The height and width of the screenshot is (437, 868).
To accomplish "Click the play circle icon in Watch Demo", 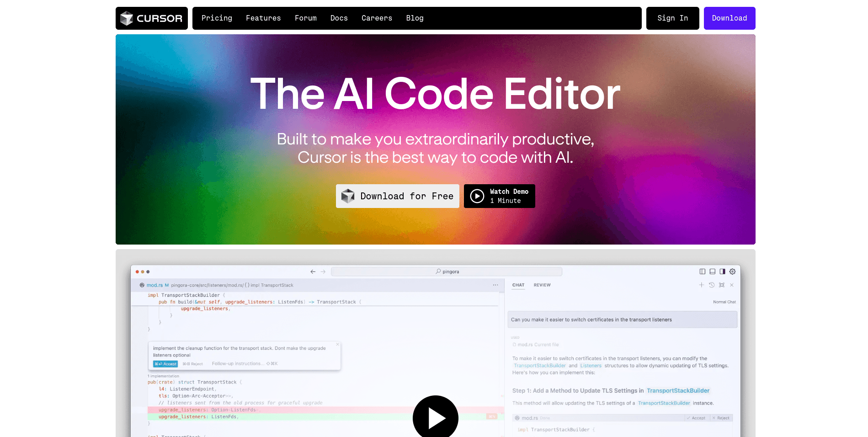I will 477,196.
